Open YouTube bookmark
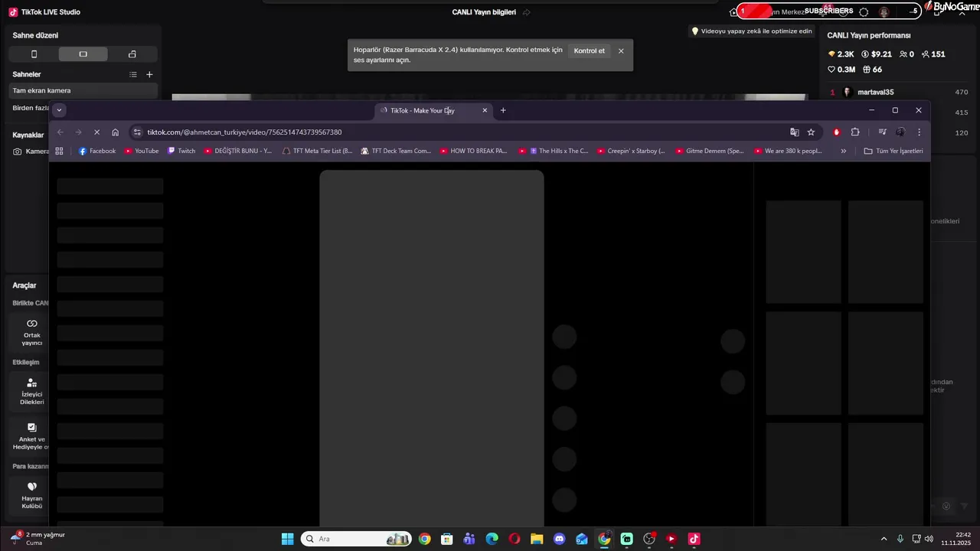This screenshot has height=551, width=980. point(142,152)
